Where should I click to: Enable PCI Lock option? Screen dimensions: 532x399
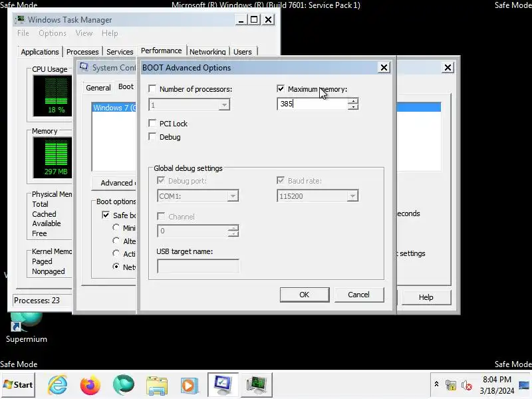tap(152, 123)
